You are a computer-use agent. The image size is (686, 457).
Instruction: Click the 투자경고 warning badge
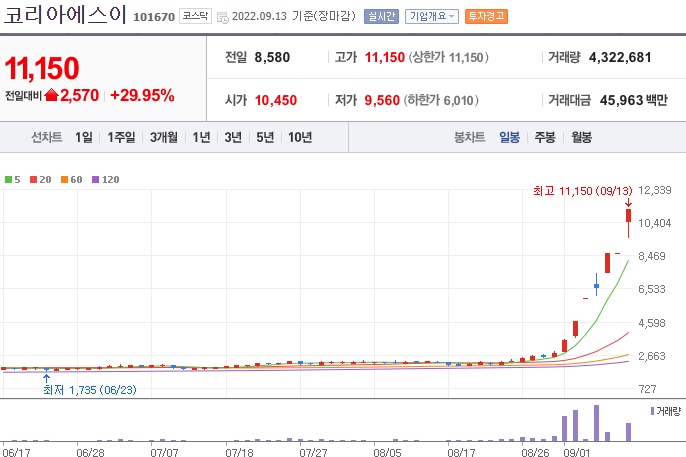click(486, 16)
